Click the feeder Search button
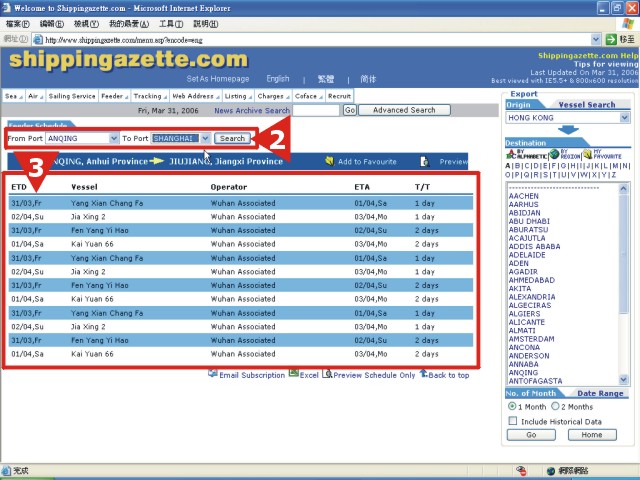Screen dimensions: 640x480 pyautogui.click(x=232, y=138)
